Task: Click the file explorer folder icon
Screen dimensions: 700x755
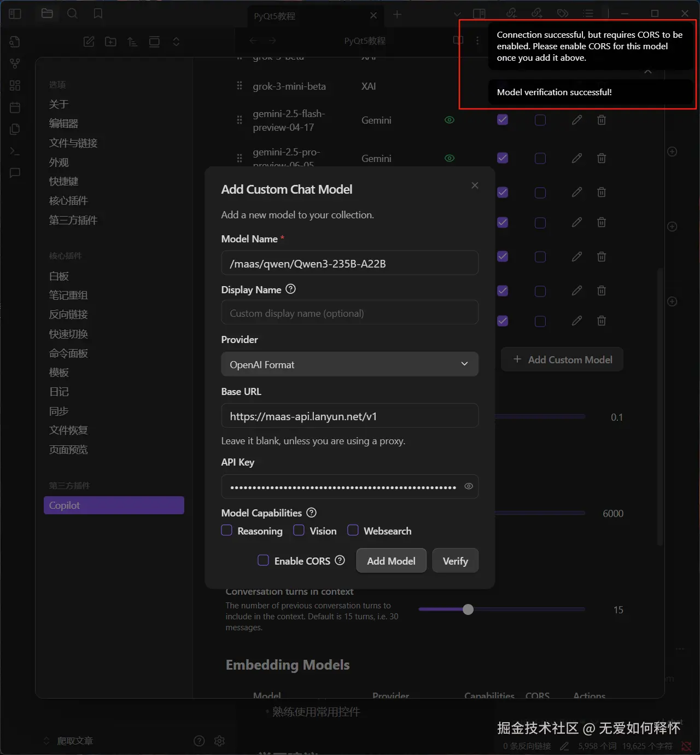Action: tap(47, 14)
